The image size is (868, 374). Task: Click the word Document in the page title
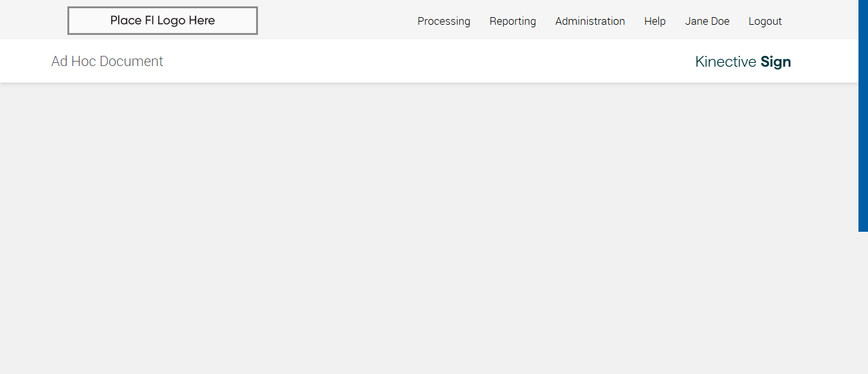(x=132, y=61)
